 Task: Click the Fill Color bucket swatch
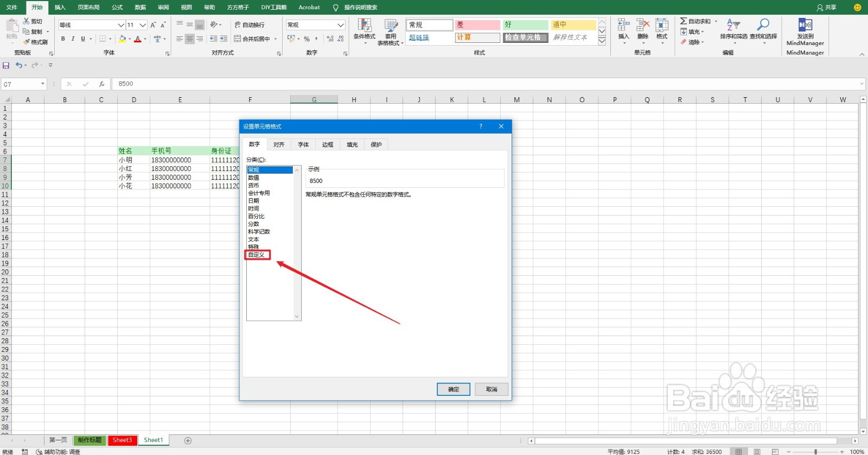pyautogui.click(x=123, y=39)
